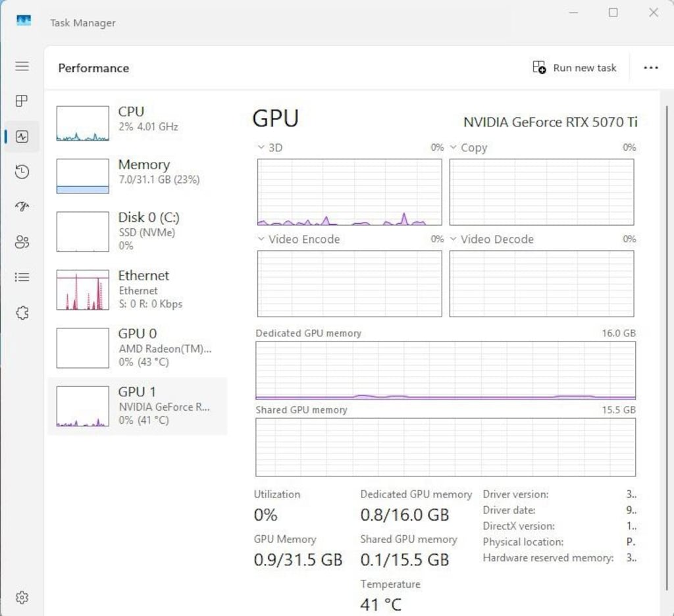Open the App history icon
674x616 pixels.
22,172
